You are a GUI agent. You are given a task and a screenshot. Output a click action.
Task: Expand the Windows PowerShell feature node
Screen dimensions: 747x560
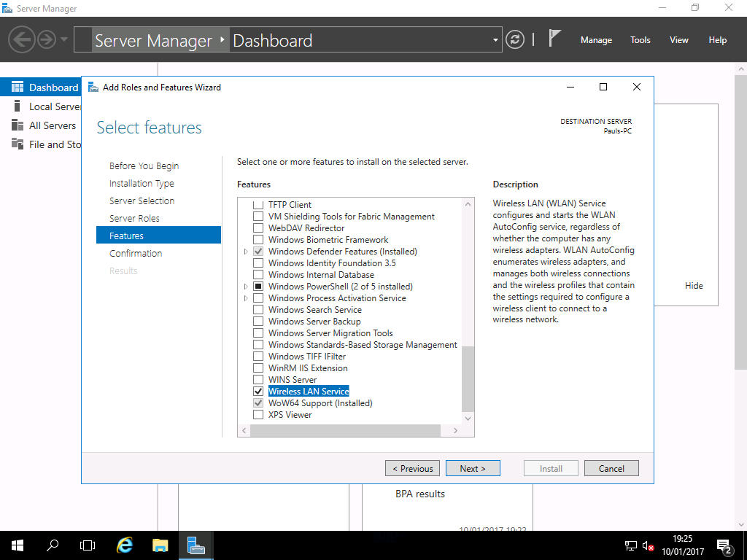[x=246, y=286]
